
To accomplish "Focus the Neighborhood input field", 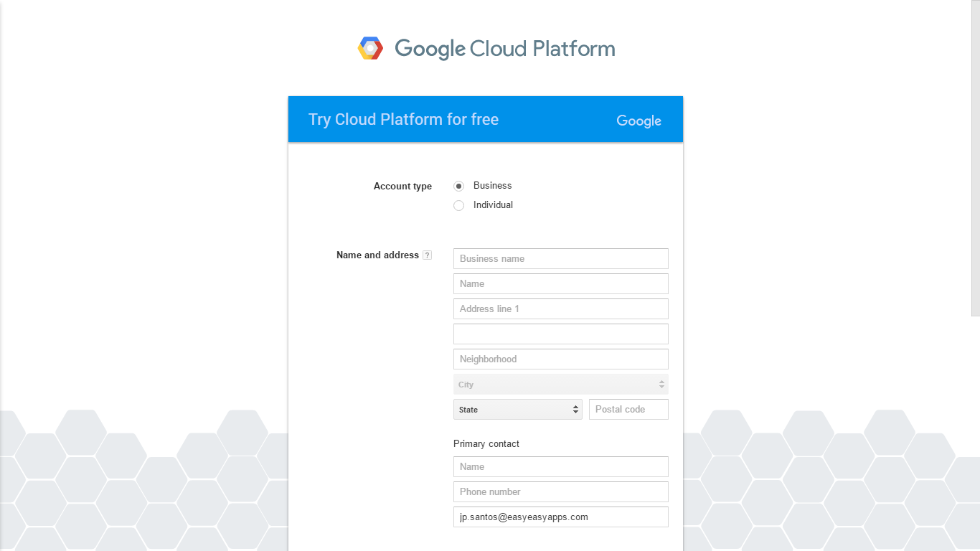I will [560, 359].
